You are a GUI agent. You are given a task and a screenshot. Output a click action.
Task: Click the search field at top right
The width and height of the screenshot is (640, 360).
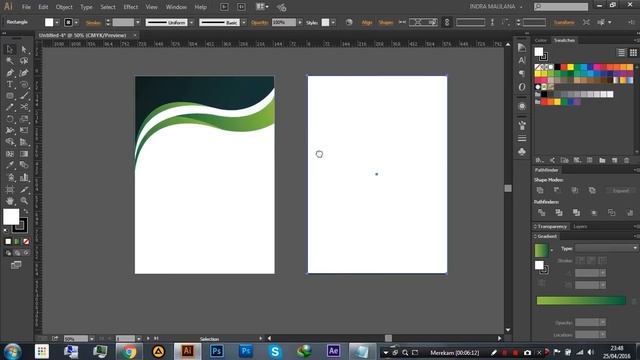tap(561, 7)
